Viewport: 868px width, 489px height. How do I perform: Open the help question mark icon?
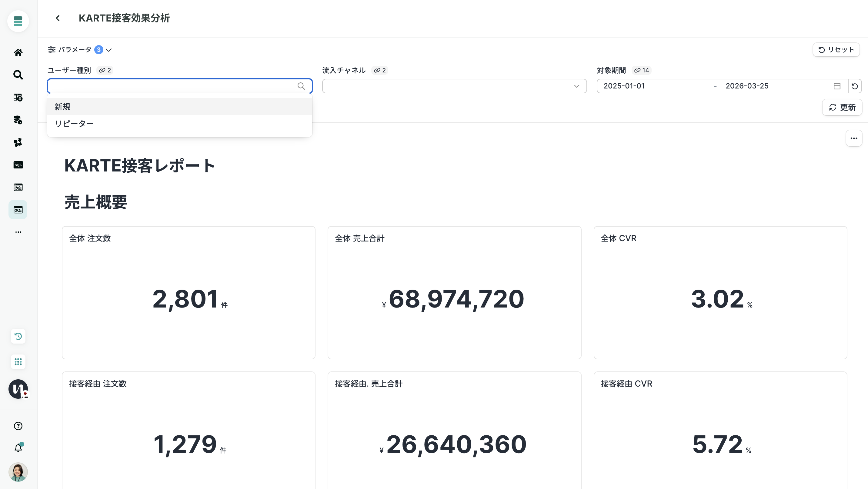pyautogui.click(x=18, y=426)
